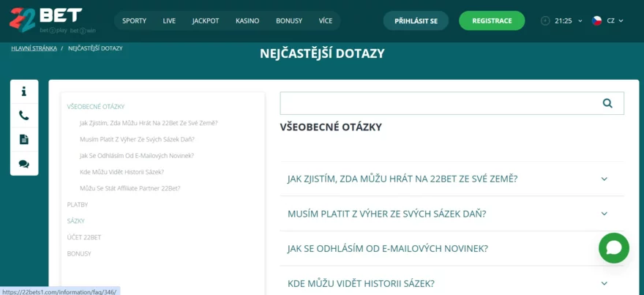Click the REGISTRACE button

coord(491,20)
